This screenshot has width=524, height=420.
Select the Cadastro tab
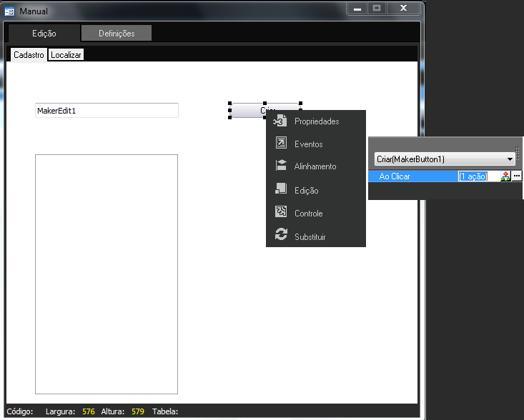coord(29,55)
